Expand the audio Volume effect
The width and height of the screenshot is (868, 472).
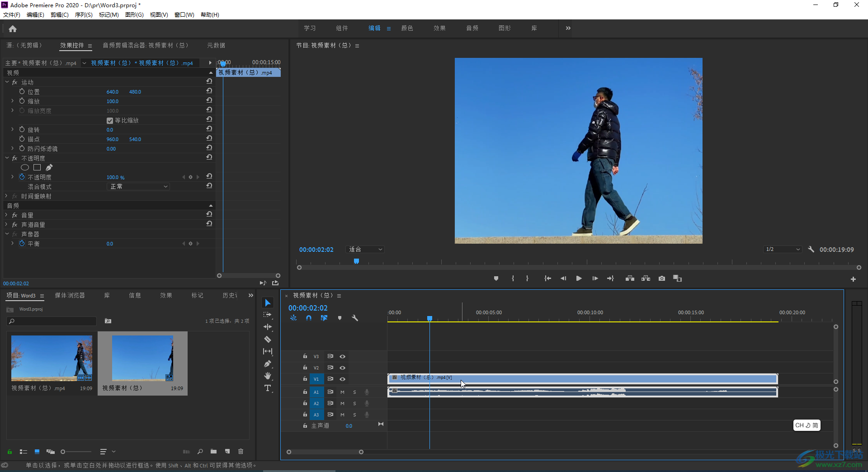pyautogui.click(x=6, y=215)
